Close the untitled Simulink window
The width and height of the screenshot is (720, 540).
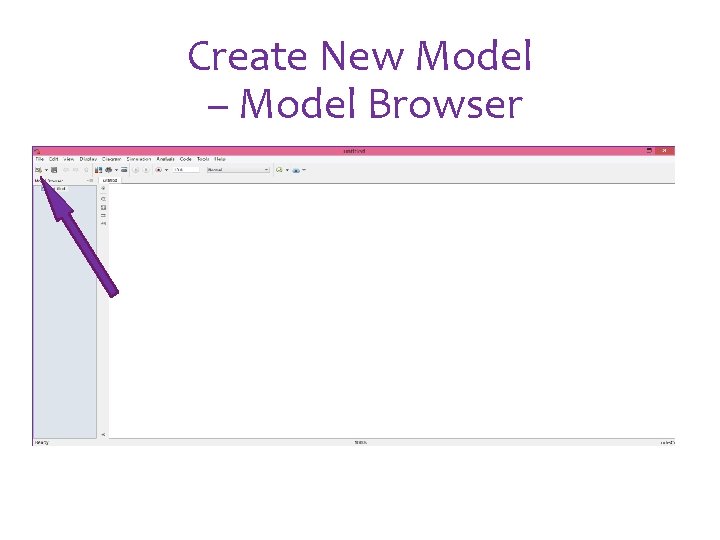[664, 151]
